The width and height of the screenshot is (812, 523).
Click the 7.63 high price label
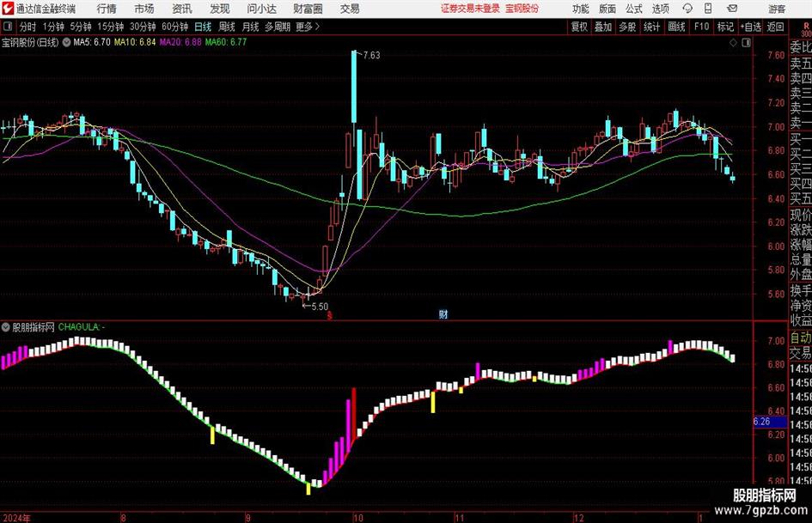371,56
